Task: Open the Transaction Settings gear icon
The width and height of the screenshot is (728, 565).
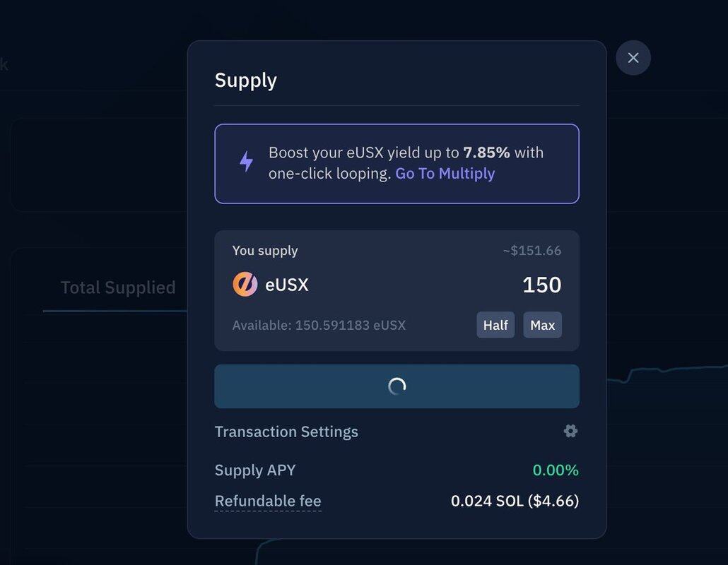Action: click(570, 431)
